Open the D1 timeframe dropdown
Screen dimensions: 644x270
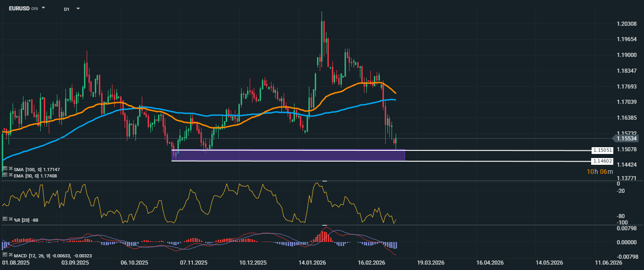[78, 9]
